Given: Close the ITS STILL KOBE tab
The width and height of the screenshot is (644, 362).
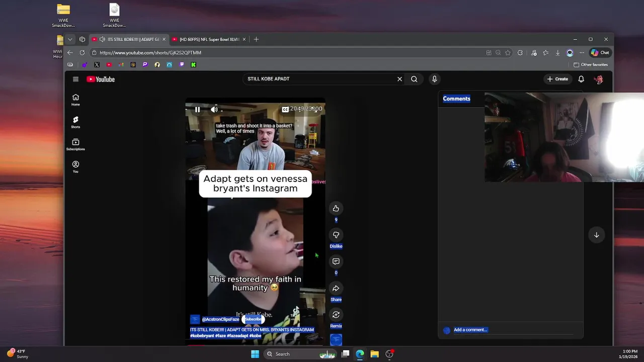Looking at the screenshot, I should click(164, 39).
